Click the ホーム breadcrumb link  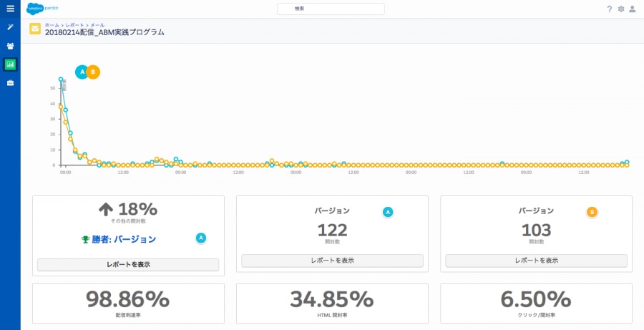click(52, 25)
